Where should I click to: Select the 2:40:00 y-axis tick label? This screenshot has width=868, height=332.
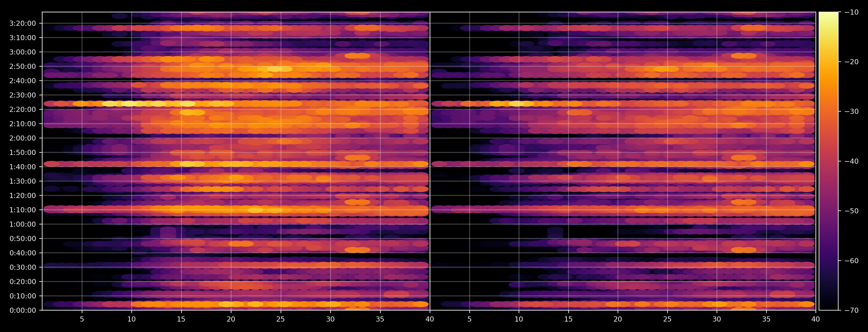click(23, 81)
